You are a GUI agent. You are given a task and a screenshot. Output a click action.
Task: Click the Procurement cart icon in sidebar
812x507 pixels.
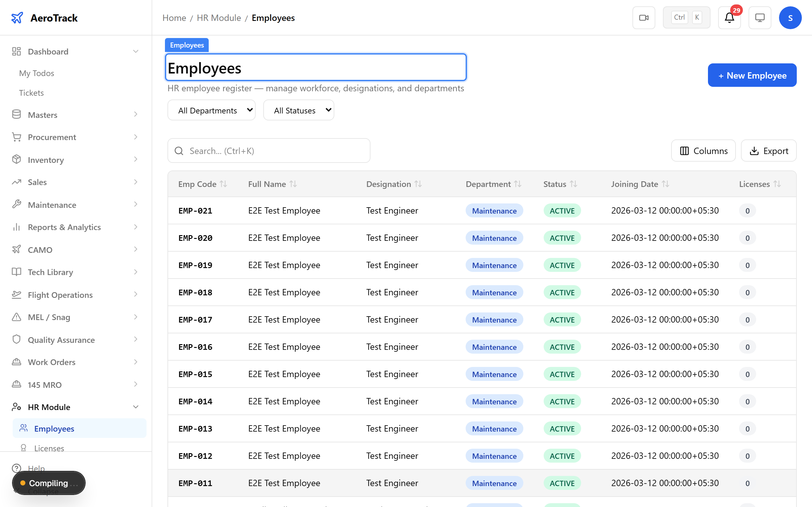(16, 137)
